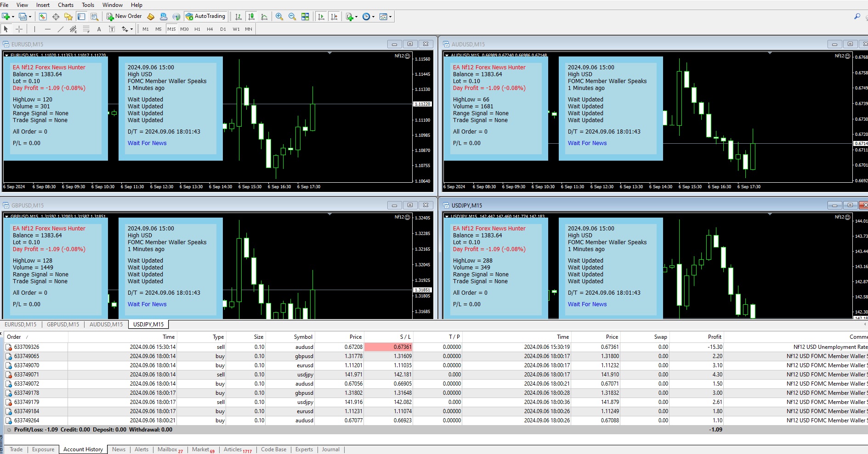Switch chart to bar chart type
This screenshot has width=868, height=454.
click(238, 17)
